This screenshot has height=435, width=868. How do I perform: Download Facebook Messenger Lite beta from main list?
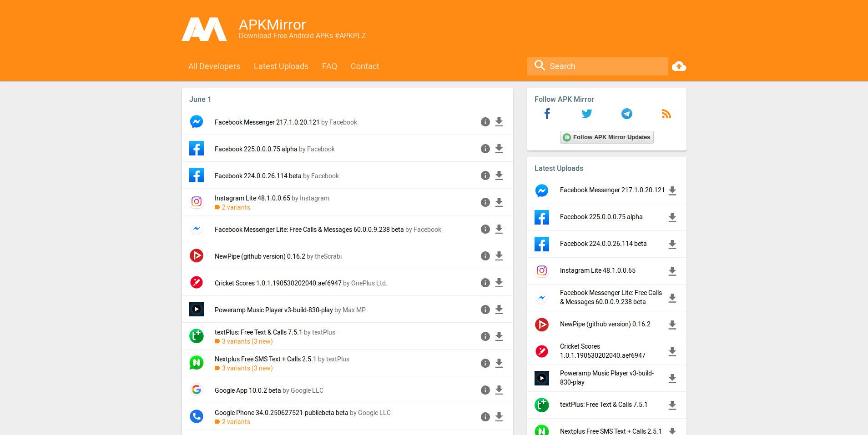(x=499, y=229)
